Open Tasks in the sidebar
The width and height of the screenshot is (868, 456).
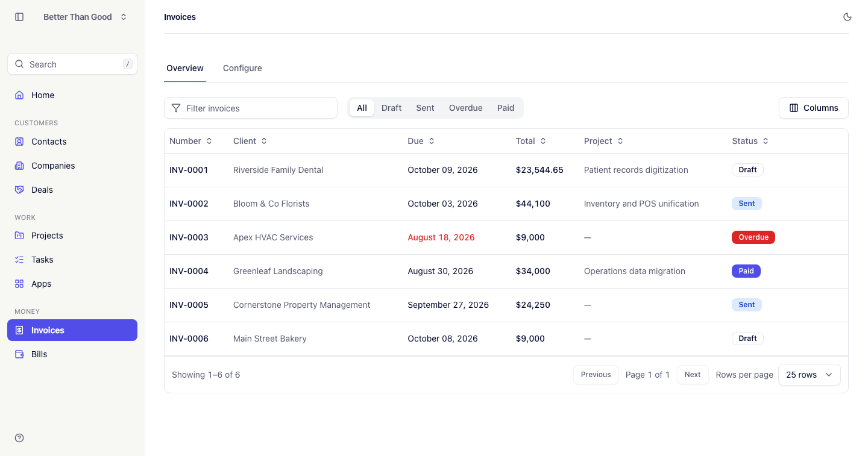tap(72, 260)
